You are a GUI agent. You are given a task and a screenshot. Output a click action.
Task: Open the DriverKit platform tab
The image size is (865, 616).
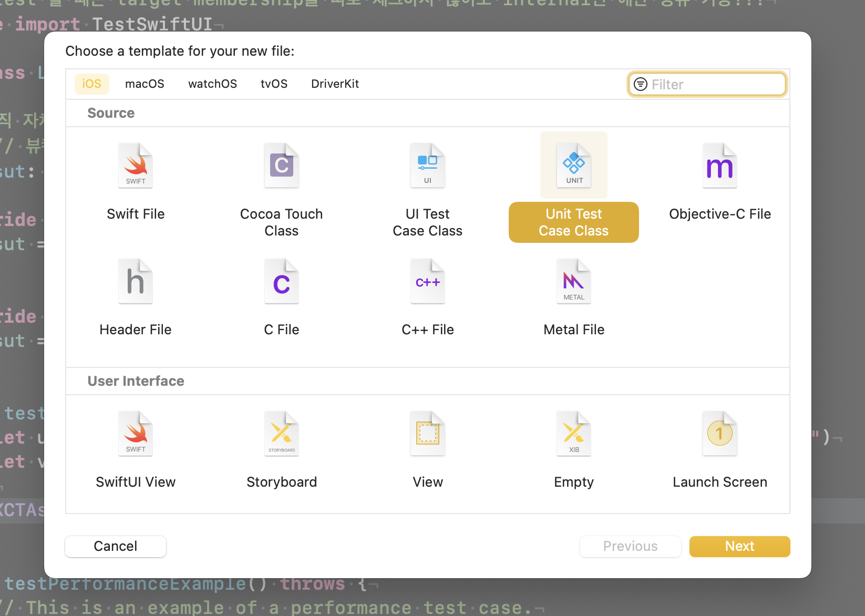click(335, 84)
